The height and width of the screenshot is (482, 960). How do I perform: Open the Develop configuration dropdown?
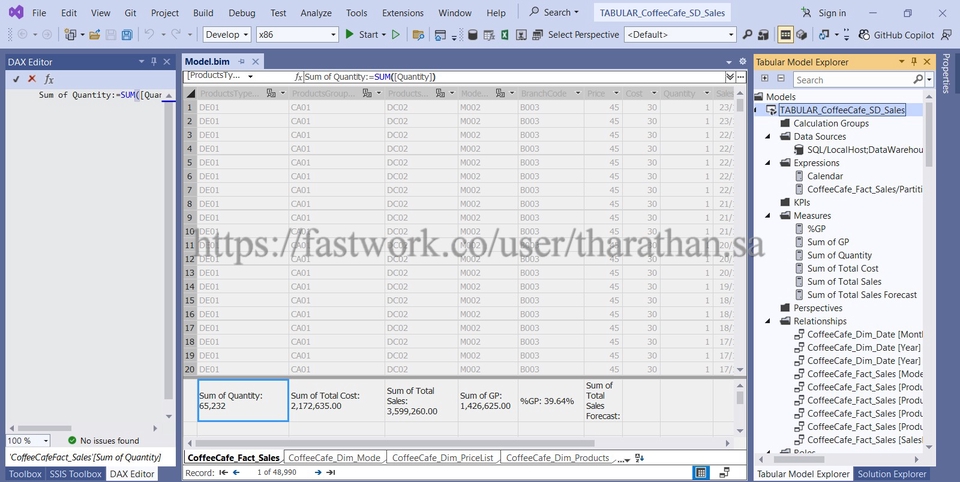coord(226,34)
